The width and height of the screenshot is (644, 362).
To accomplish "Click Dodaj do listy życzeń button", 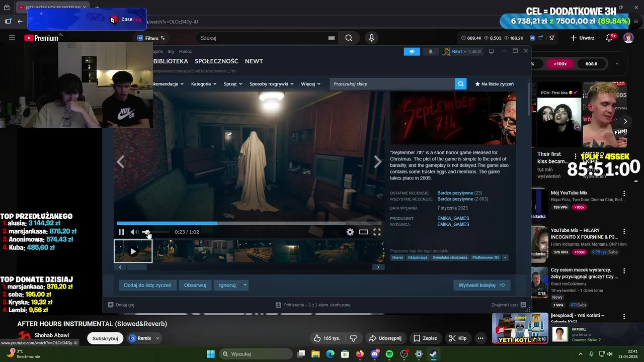I will [x=147, y=285].
